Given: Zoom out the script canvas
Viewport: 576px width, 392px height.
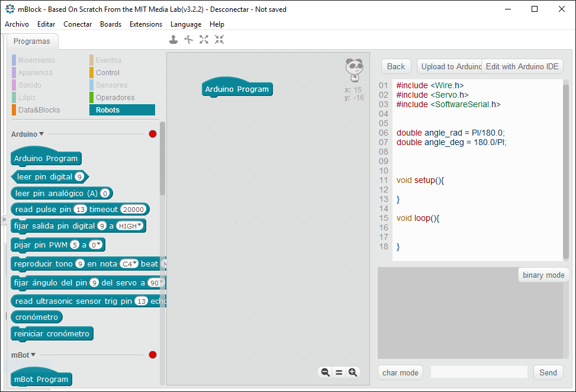Looking at the screenshot, I should (x=325, y=372).
